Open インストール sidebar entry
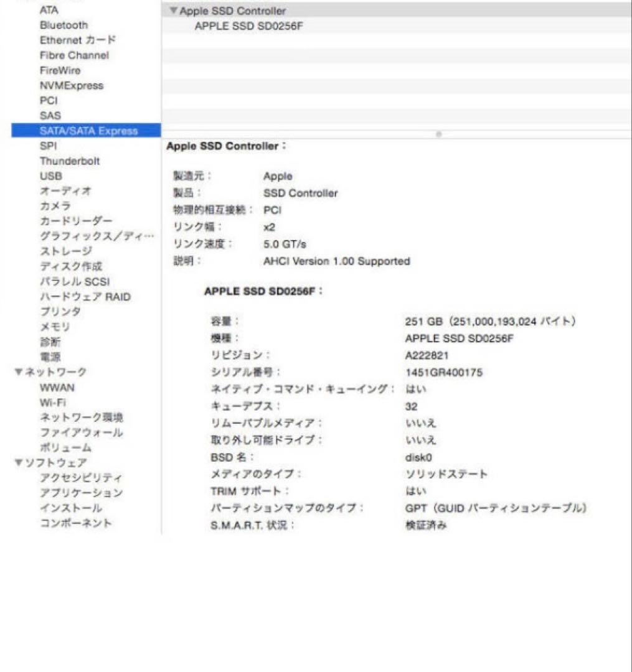The image size is (632, 672). click(71, 508)
